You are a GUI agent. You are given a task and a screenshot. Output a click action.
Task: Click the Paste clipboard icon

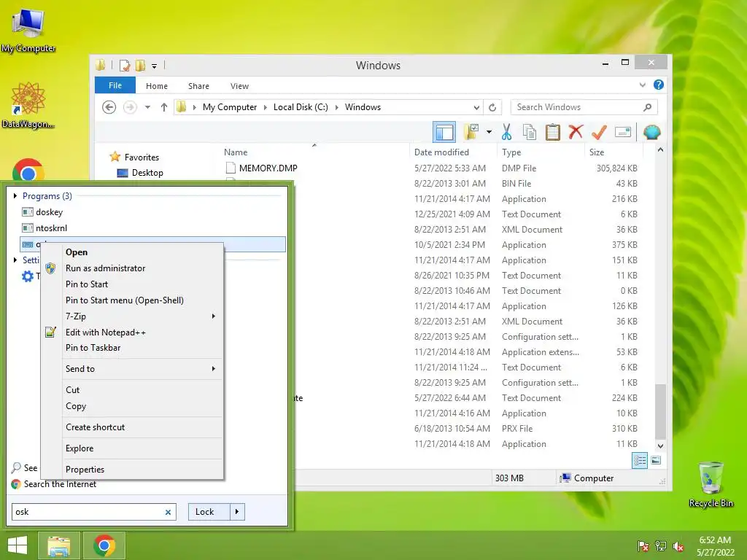point(553,132)
